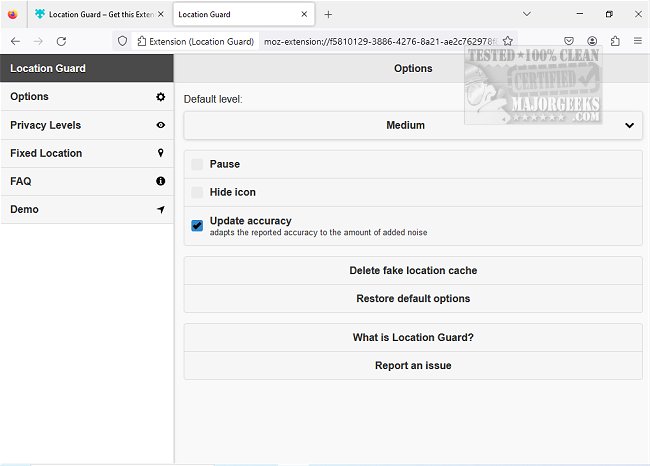Switch to 'Location Guard – Get this Extension' tab
This screenshot has width=650, height=466.
[x=98, y=15]
